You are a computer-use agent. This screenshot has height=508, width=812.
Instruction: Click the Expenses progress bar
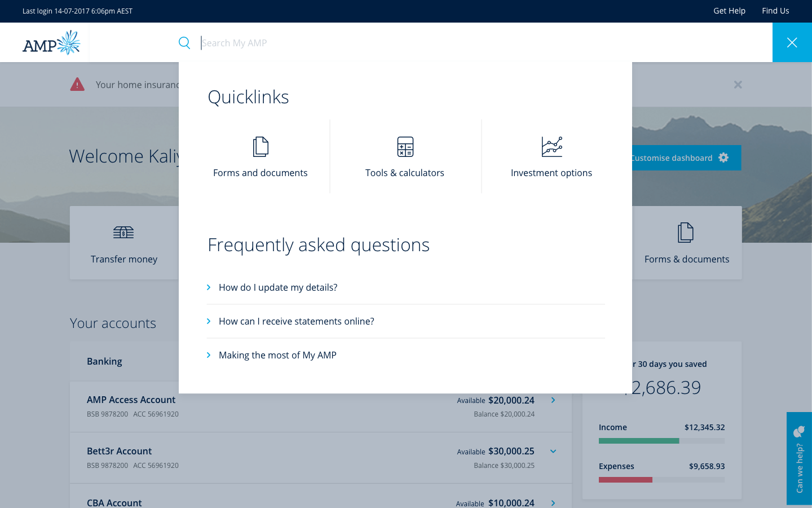pyautogui.click(x=662, y=480)
